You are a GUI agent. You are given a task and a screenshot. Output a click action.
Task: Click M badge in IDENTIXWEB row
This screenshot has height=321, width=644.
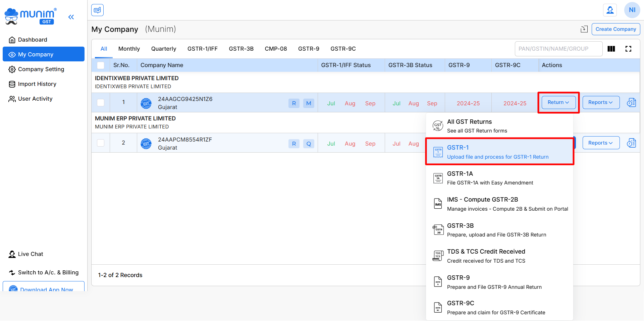[309, 103]
